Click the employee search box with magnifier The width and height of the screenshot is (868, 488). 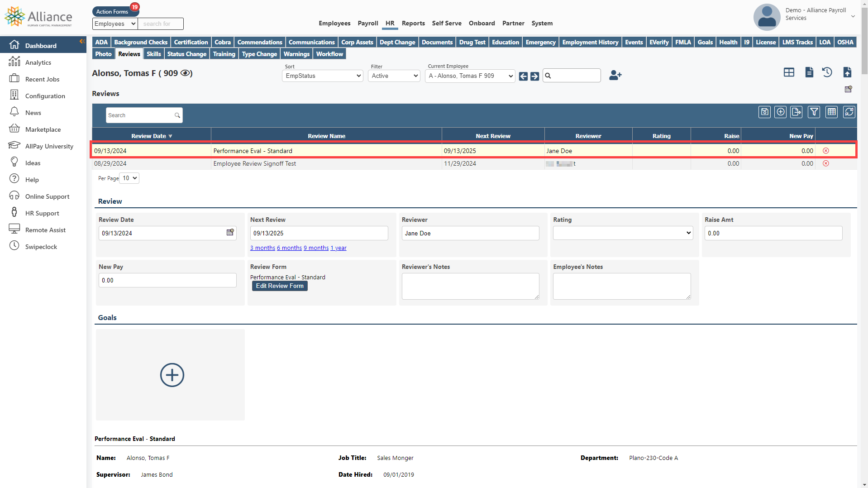[x=572, y=76]
